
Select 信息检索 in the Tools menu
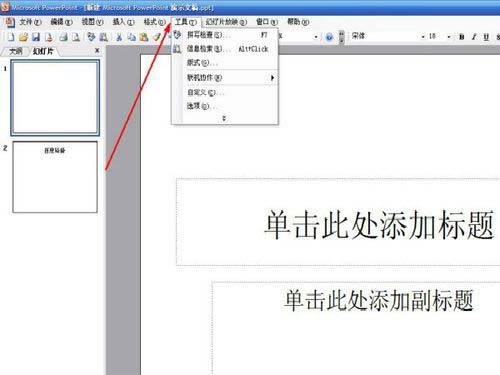coord(225,49)
